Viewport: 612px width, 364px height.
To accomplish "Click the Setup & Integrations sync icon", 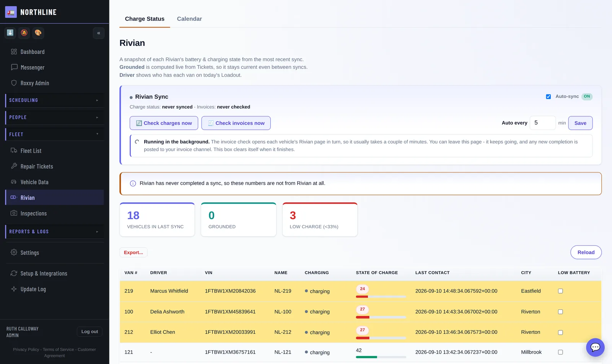I will pyautogui.click(x=14, y=273).
